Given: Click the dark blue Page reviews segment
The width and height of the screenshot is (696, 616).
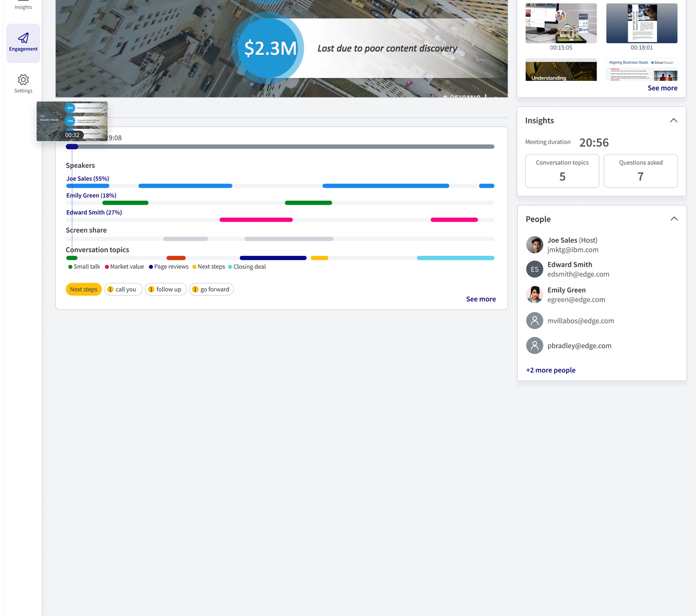Looking at the screenshot, I should pyautogui.click(x=273, y=258).
